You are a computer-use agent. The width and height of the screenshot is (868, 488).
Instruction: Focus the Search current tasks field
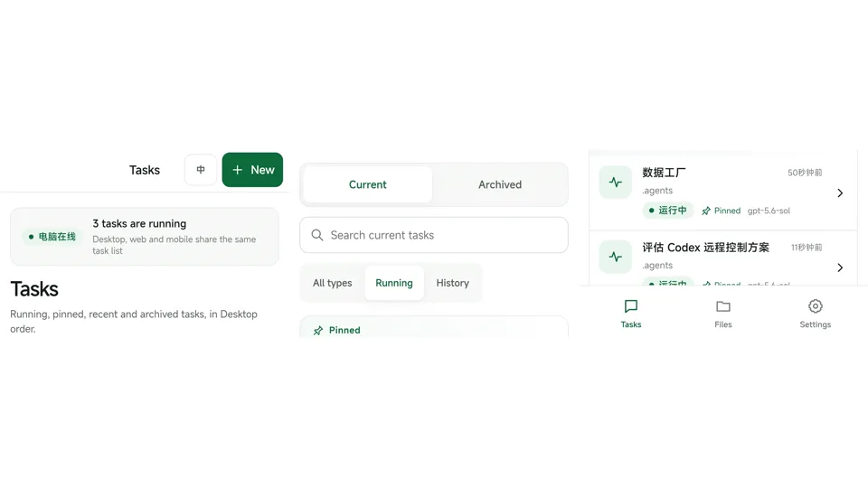[x=434, y=235]
